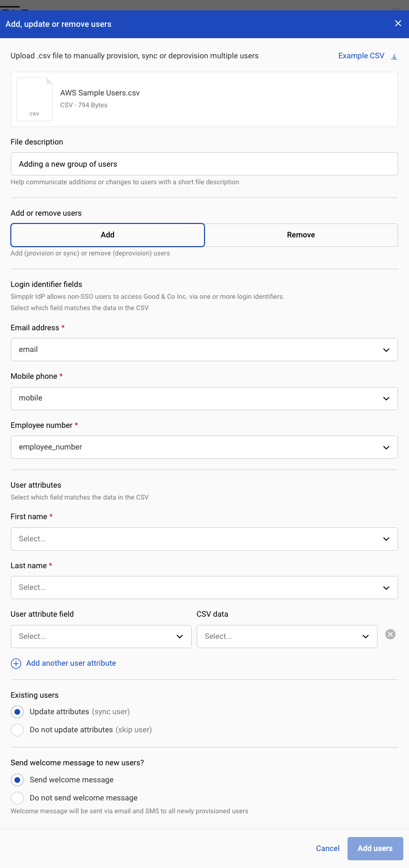Image resolution: width=409 pixels, height=868 pixels.
Task: Remove the user attribute row using the X icon
Action: coord(390,634)
